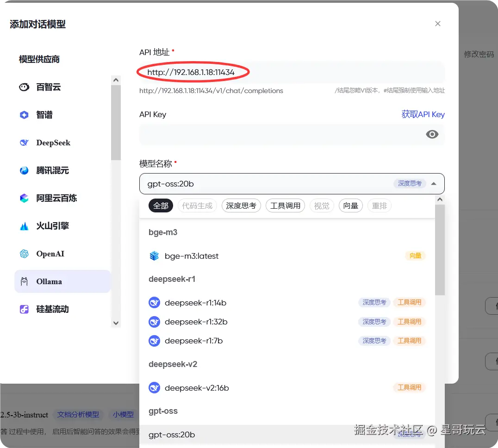Click the deepseek-r1:14b model icon

(x=155, y=303)
